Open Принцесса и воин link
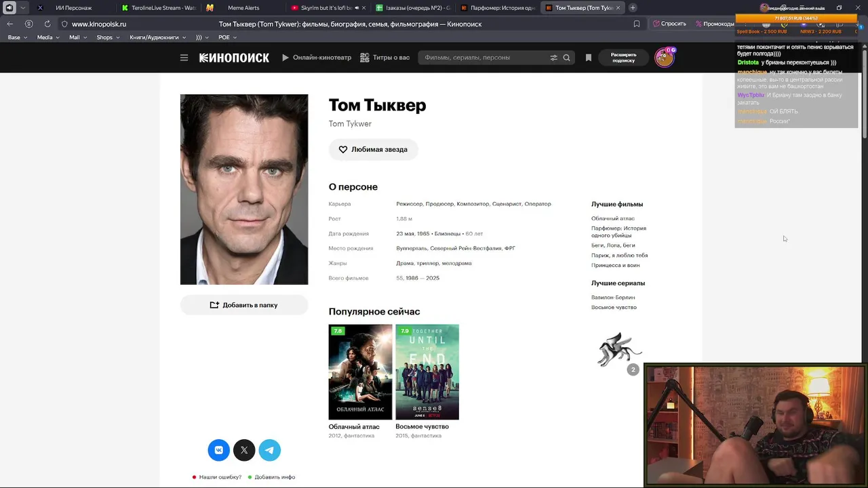The width and height of the screenshot is (868, 488). [x=615, y=266]
